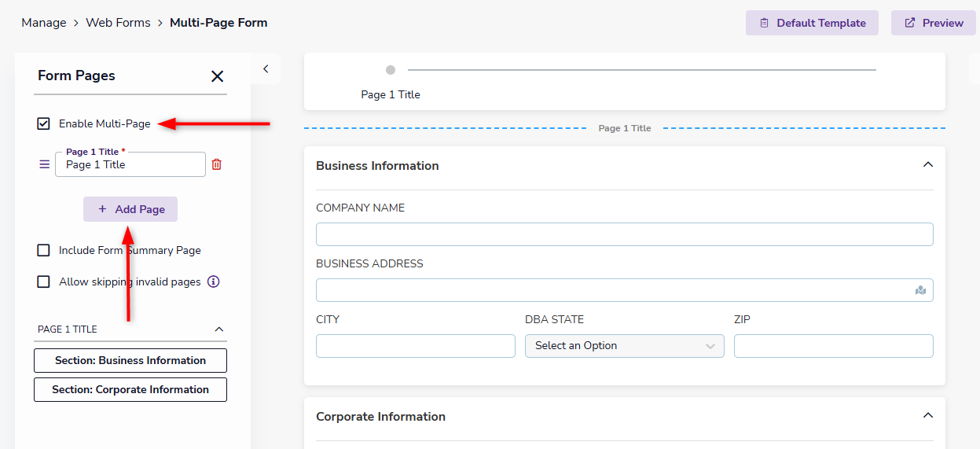Open the DBA State dropdown
Screen dimensions: 980x449
625,346
